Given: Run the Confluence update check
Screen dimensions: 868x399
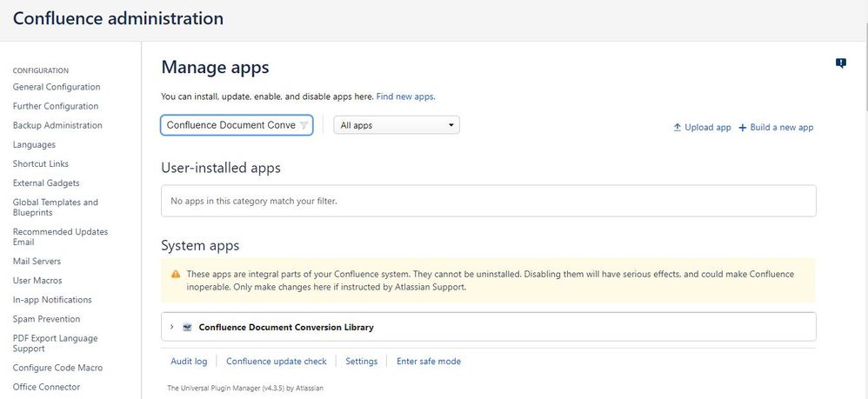Looking at the screenshot, I should (x=277, y=362).
